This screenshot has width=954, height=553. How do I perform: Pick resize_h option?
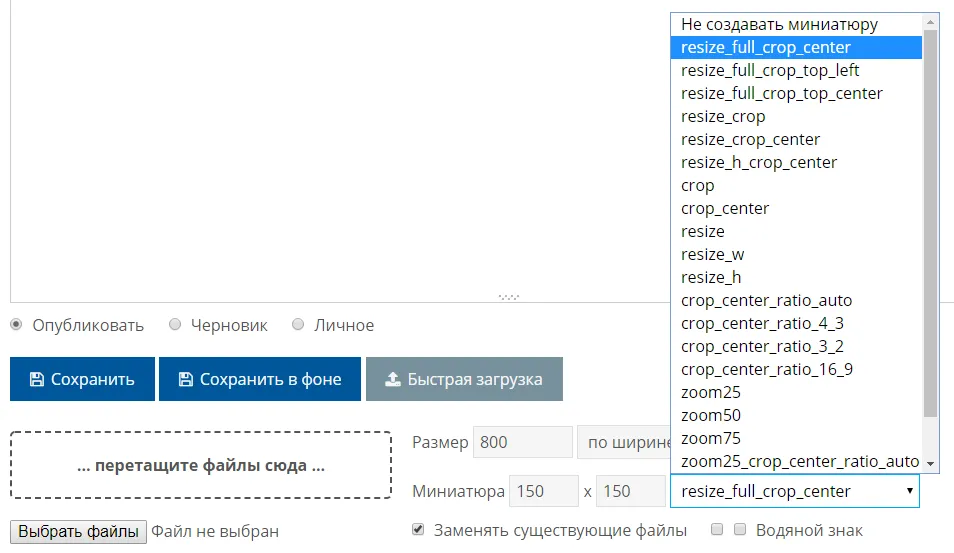796,277
